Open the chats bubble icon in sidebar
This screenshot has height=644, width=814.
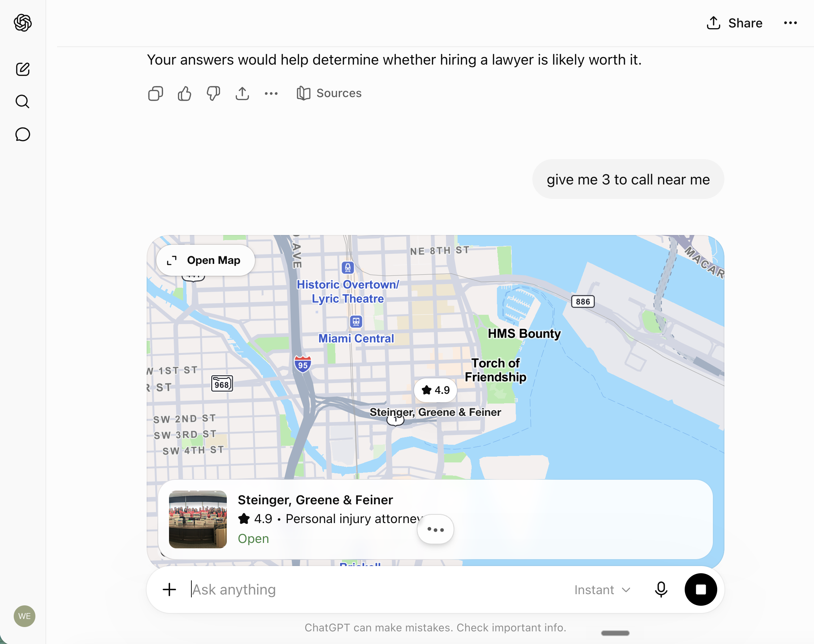coord(23,134)
